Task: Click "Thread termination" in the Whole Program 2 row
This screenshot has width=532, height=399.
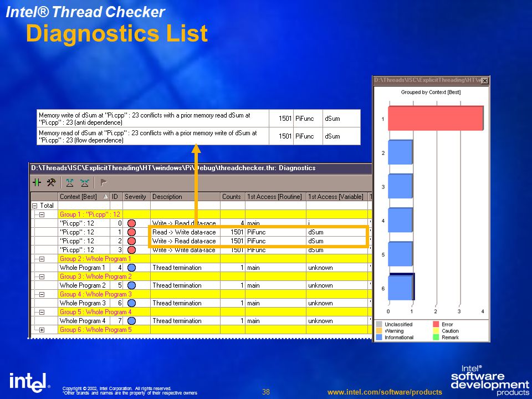Action: tap(177, 285)
